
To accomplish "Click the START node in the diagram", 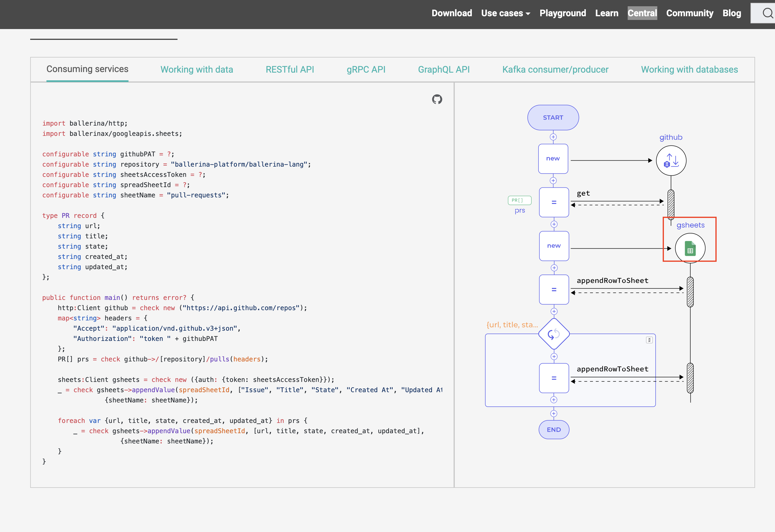I will (x=553, y=117).
